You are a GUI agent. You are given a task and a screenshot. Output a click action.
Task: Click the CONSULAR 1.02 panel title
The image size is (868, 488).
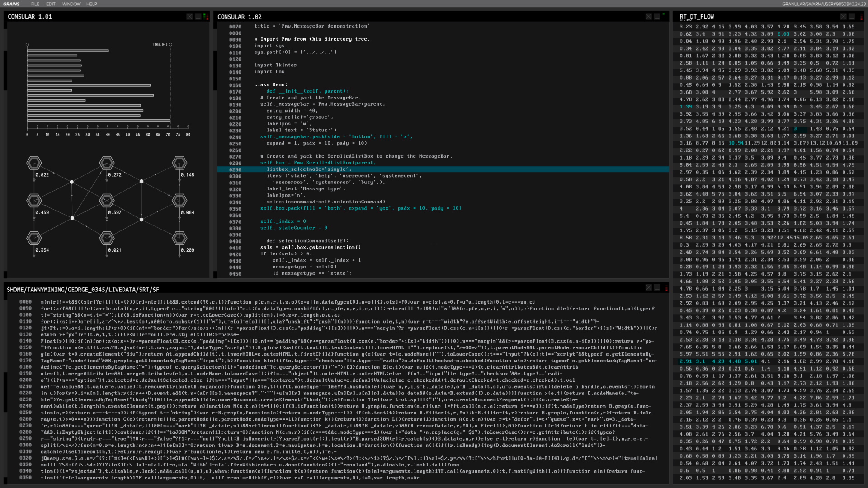pos(240,17)
